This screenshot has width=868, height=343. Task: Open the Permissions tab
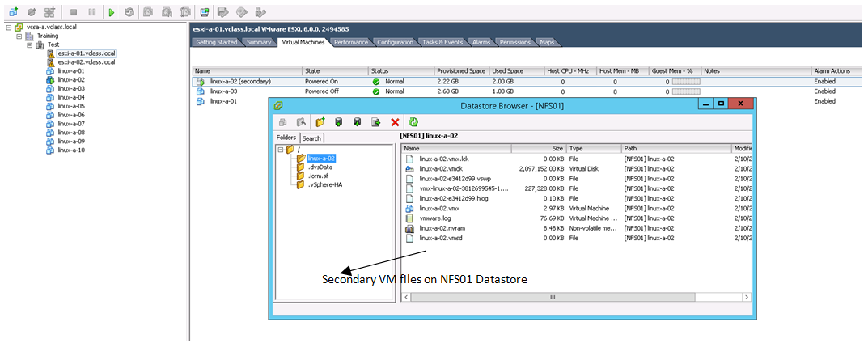click(x=514, y=42)
